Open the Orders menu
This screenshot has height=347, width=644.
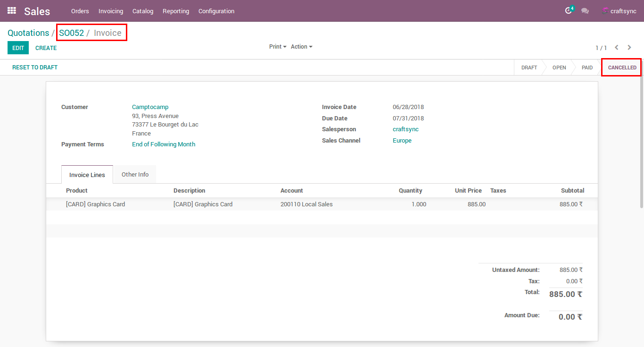[80, 11]
